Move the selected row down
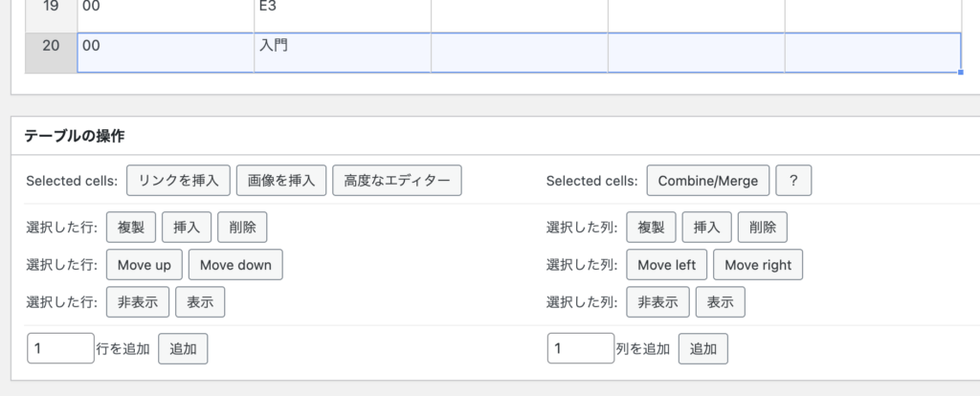 (235, 265)
